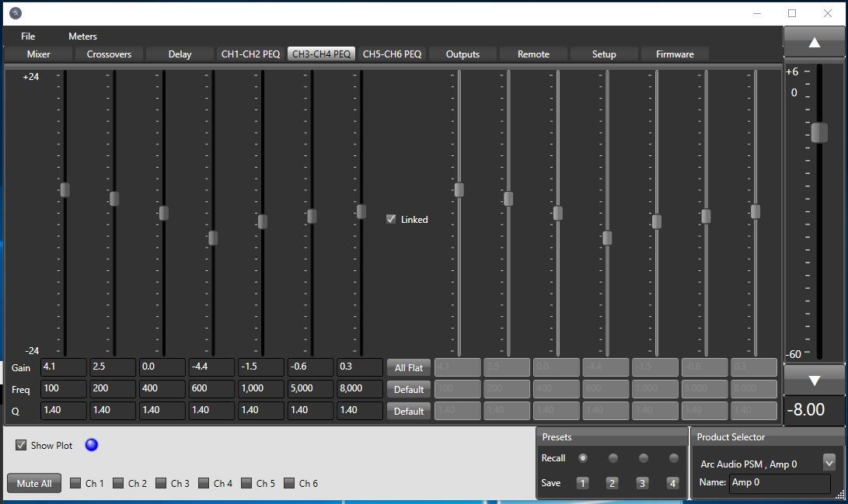Expand the Product Selector dropdown

[x=829, y=462]
